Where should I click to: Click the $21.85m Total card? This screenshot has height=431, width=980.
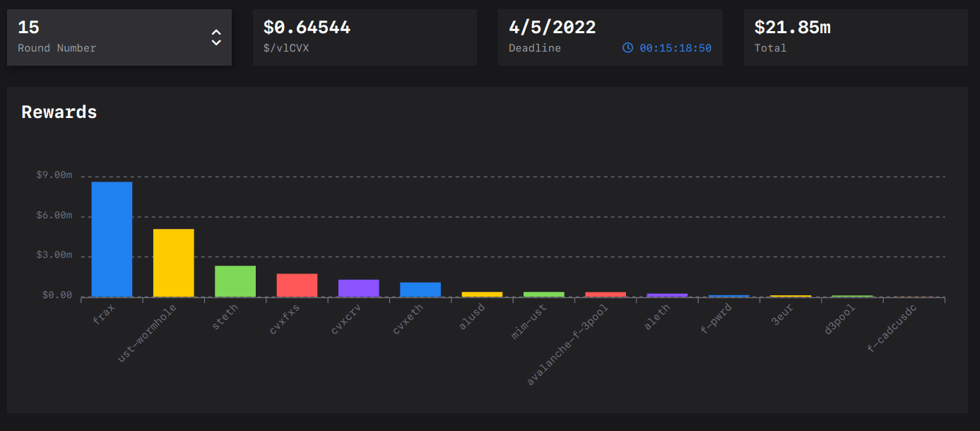tap(855, 37)
